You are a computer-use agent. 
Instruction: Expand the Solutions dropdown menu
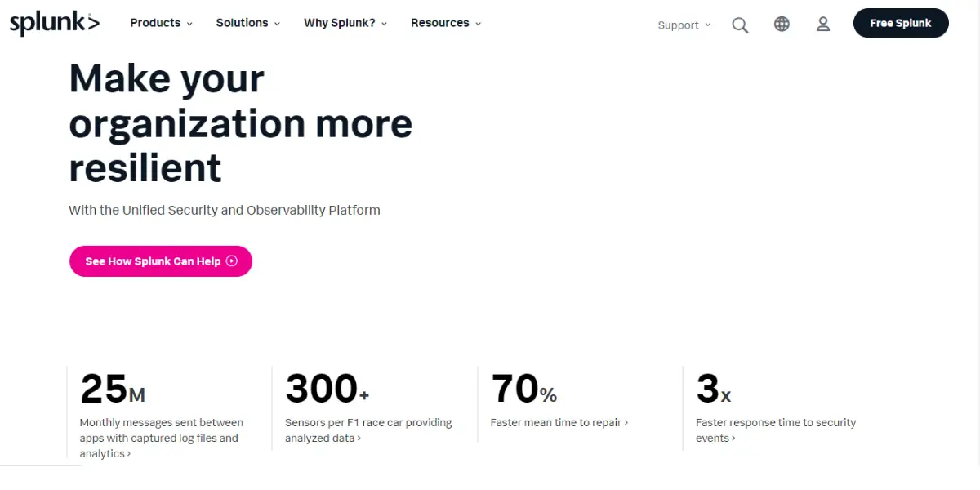click(x=248, y=23)
